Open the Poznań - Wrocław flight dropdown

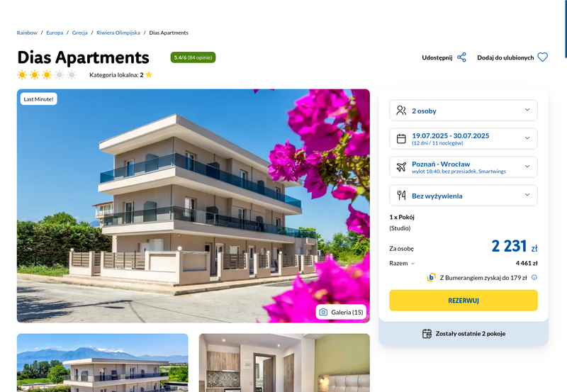pyautogui.click(x=464, y=167)
